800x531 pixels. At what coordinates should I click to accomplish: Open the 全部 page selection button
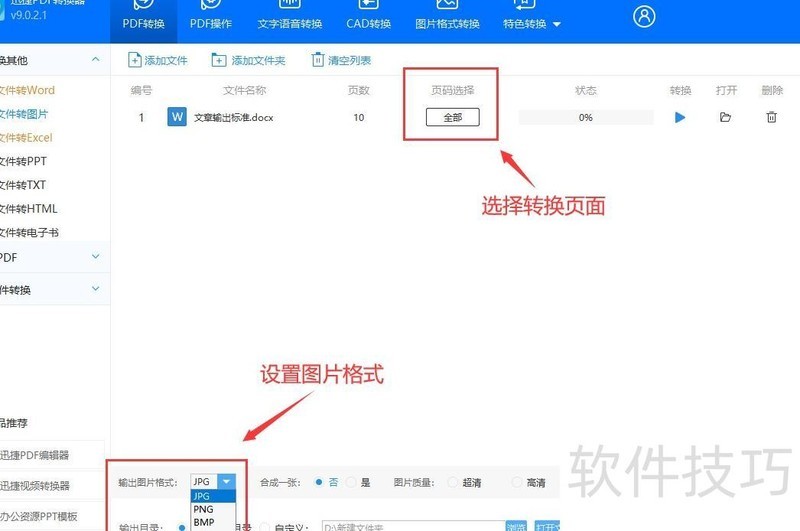click(x=453, y=117)
